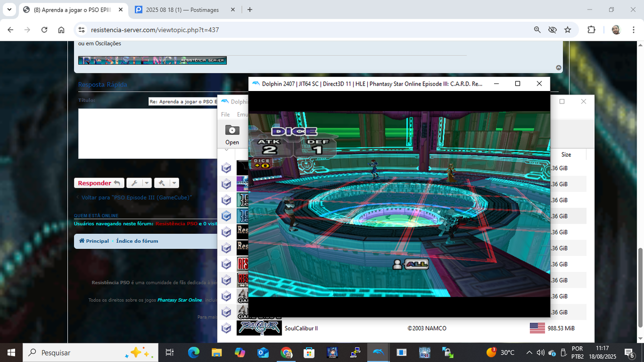Open File Explorer from the taskbar

[x=217, y=352]
